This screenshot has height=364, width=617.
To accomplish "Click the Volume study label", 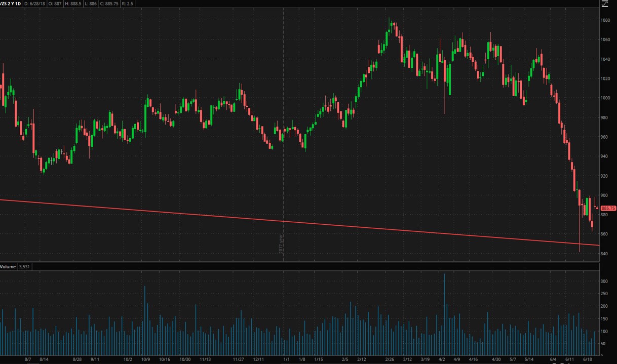I will 8,266.
